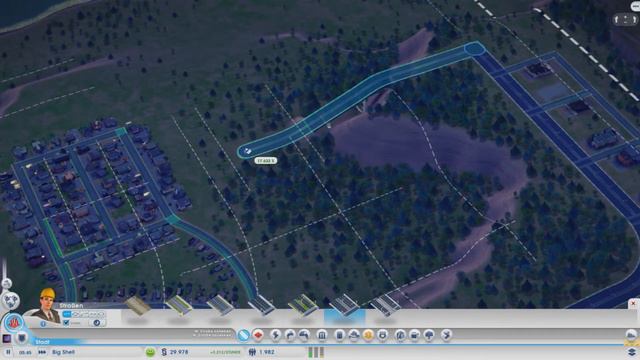Click the large red circular alert icon
Image resolution: width=640 pixels, height=360 pixels.
click(x=14, y=322)
